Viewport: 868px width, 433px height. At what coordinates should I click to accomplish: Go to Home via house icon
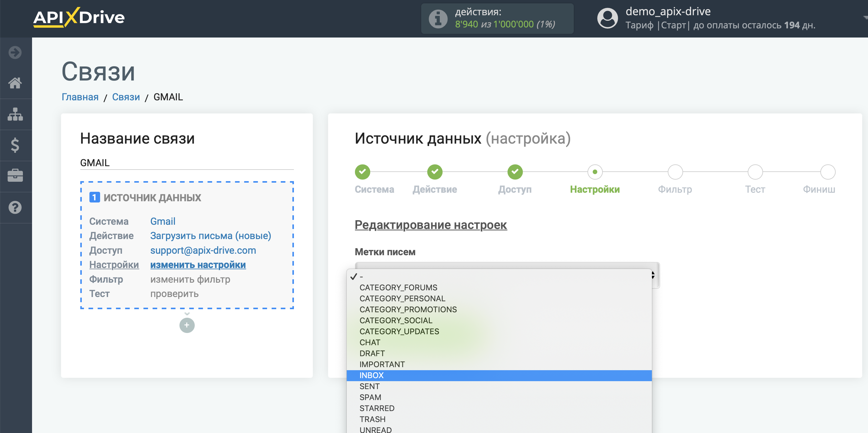click(x=15, y=83)
